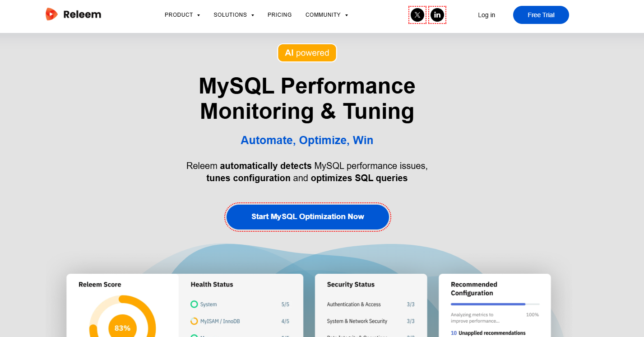This screenshot has width=644, height=337.
Task: Select the "MyISAM / InnoDB" label
Action: pyautogui.click(x=220, y=321)
